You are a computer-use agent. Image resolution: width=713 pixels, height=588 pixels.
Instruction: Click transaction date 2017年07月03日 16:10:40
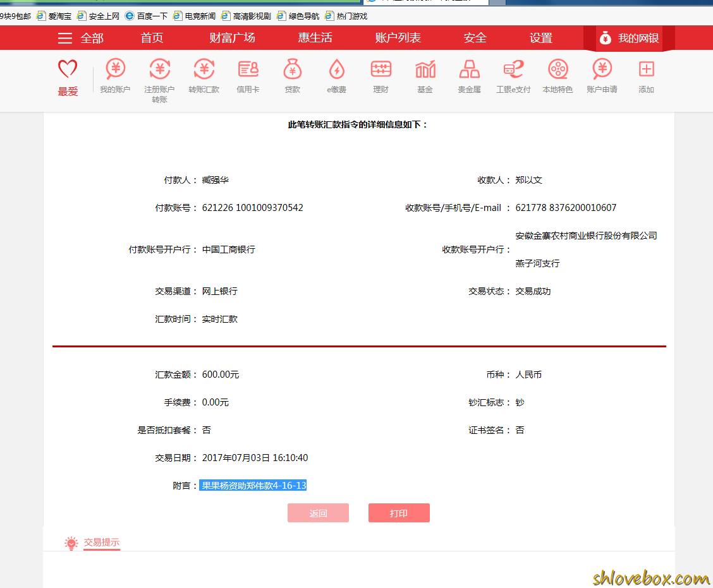click(x=255, y=458)
